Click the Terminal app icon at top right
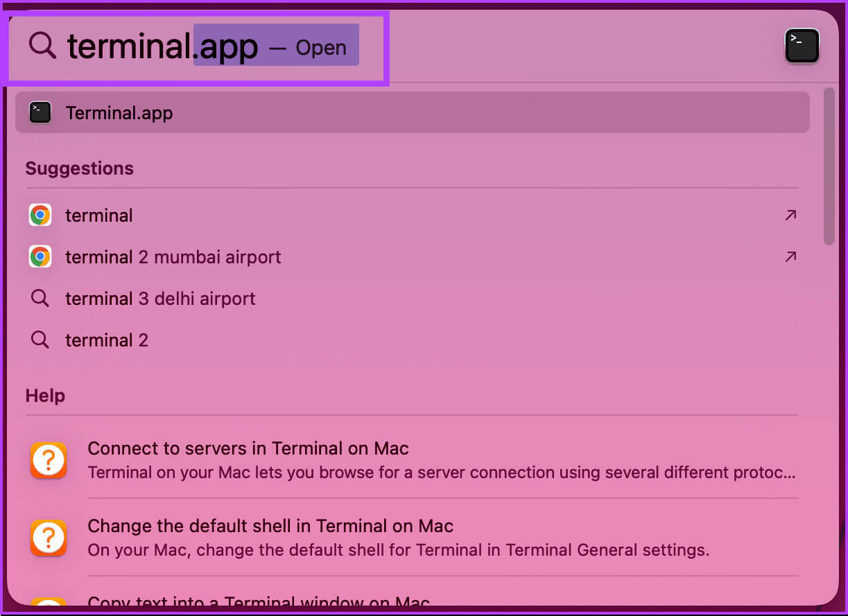 pos(802,46)
